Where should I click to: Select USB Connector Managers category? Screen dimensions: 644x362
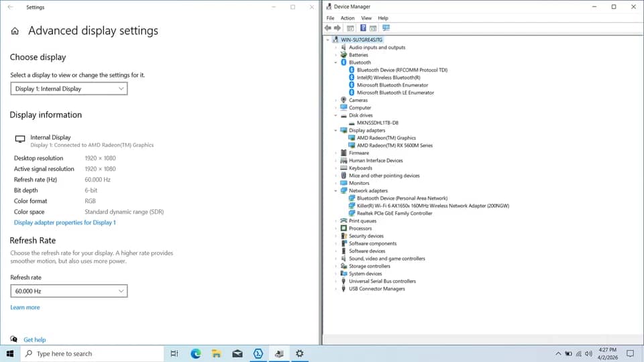coord(377,289)
